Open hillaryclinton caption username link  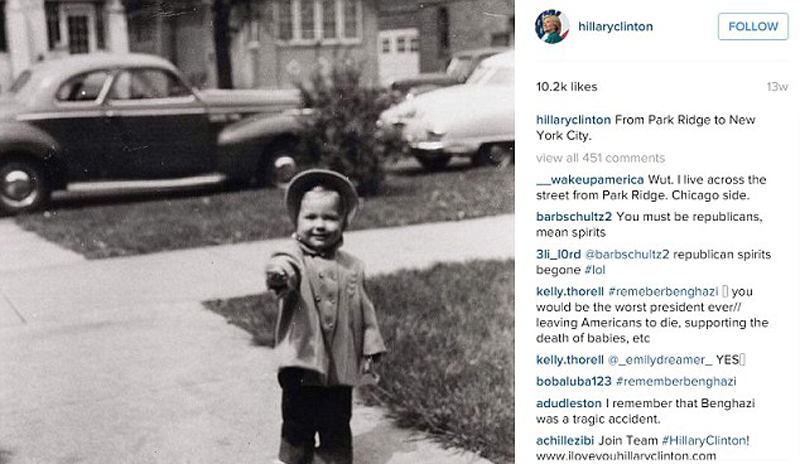(x=573, y=120)
